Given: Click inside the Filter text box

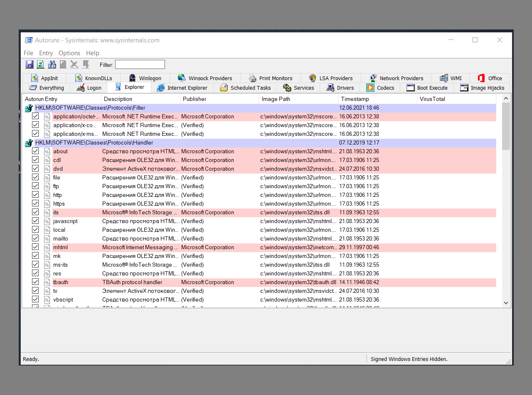Looking at the screenshot, I should pyautogui.click(x=140, y=64).
